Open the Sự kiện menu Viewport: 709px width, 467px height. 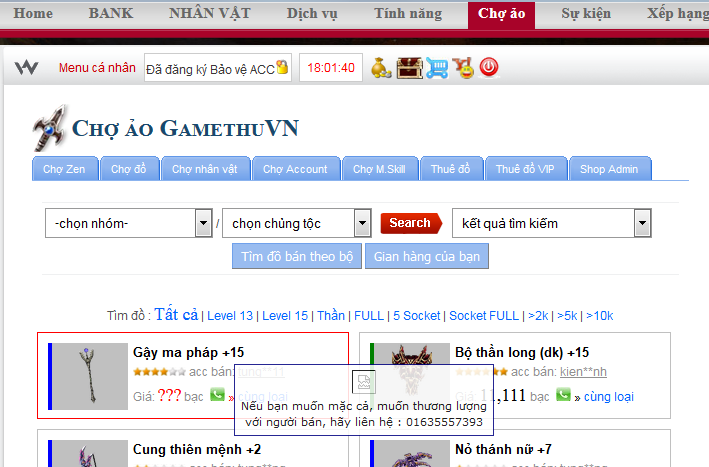pyautogui.click(x=586, y=14)
